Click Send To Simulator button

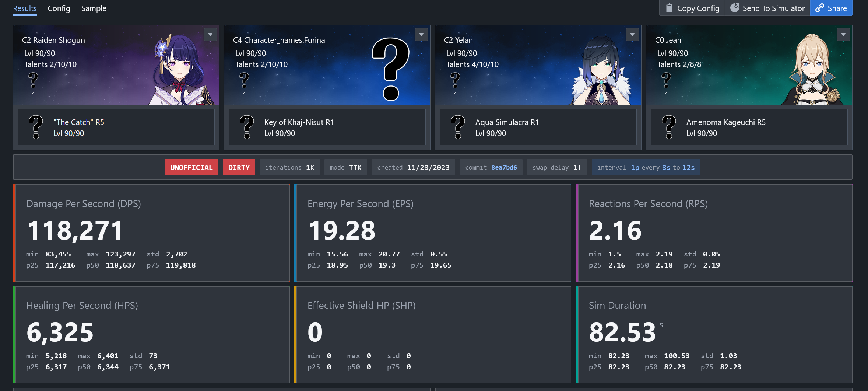[x=767, y=8]
